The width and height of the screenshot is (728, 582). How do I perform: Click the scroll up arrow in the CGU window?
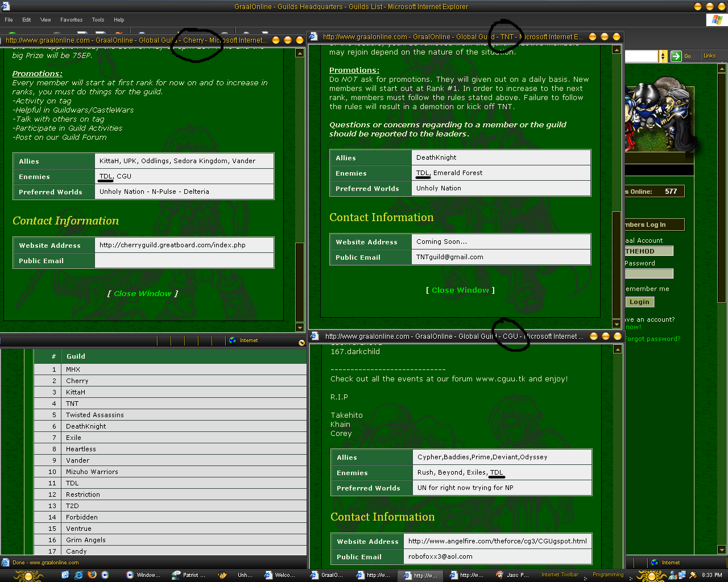(x=618, y=349)
